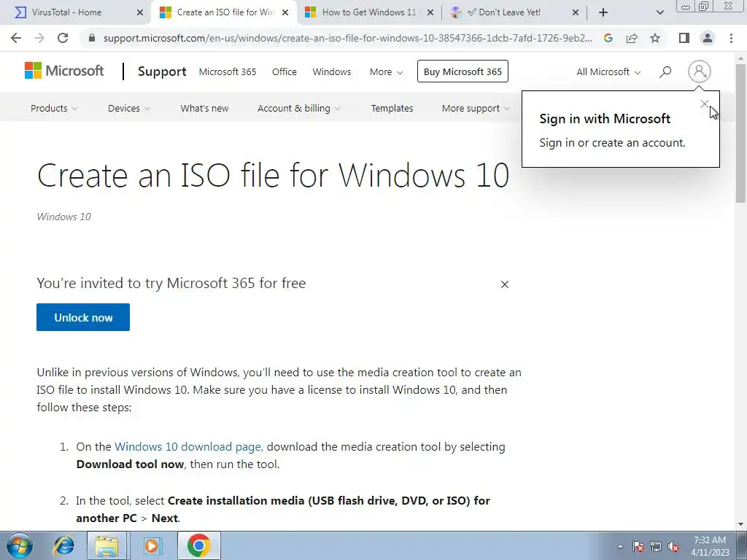Open the Support home link

click(162, 71)
